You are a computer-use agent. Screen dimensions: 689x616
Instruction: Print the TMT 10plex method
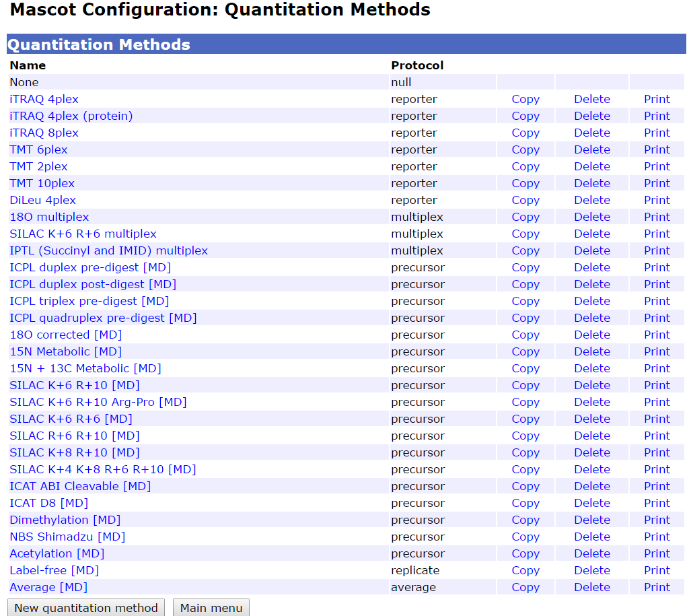tap(657, 183)
